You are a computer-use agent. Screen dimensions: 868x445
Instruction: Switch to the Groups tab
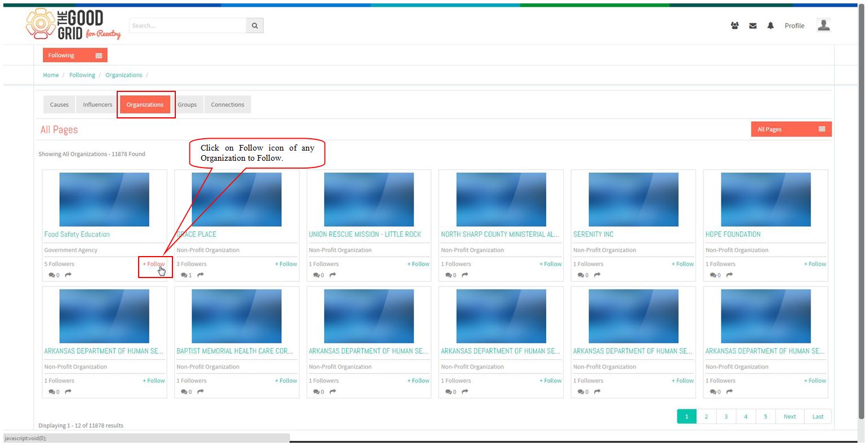187,104
